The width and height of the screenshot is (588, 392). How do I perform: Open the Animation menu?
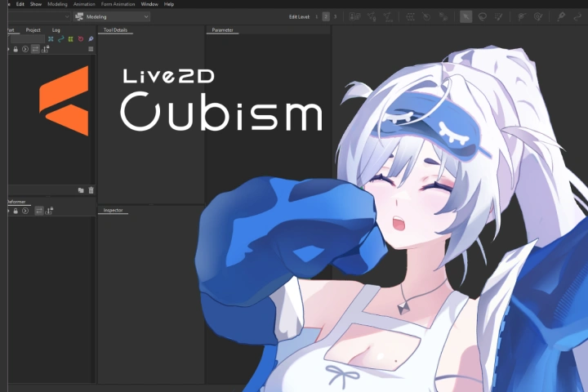84,4
